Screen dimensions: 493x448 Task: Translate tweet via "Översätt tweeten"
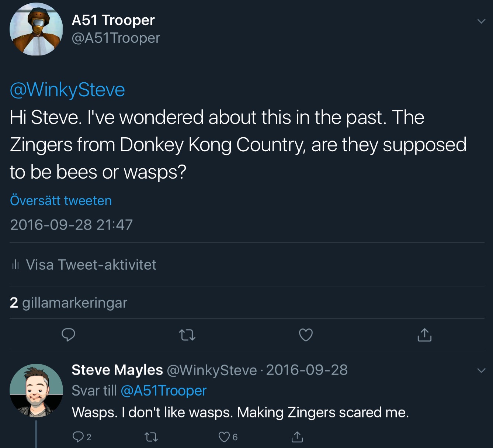[61, 200]
